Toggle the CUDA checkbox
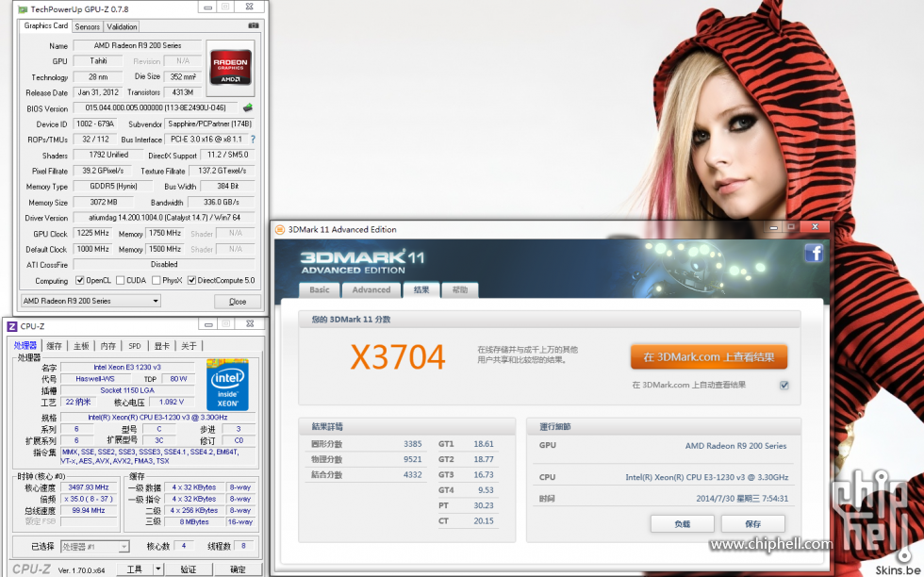This screenshot has height=577, width=924. [121, 281]
